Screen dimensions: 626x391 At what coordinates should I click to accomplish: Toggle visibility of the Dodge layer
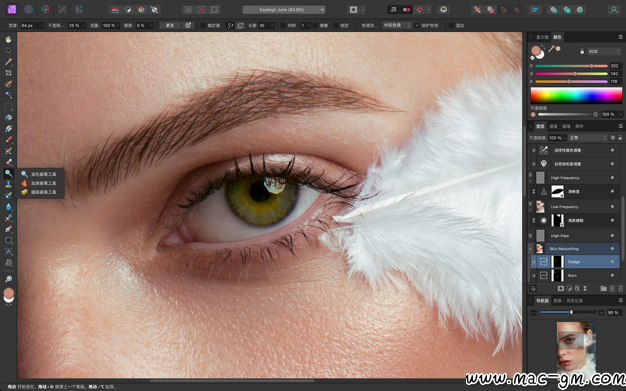[x=612, y=262]
